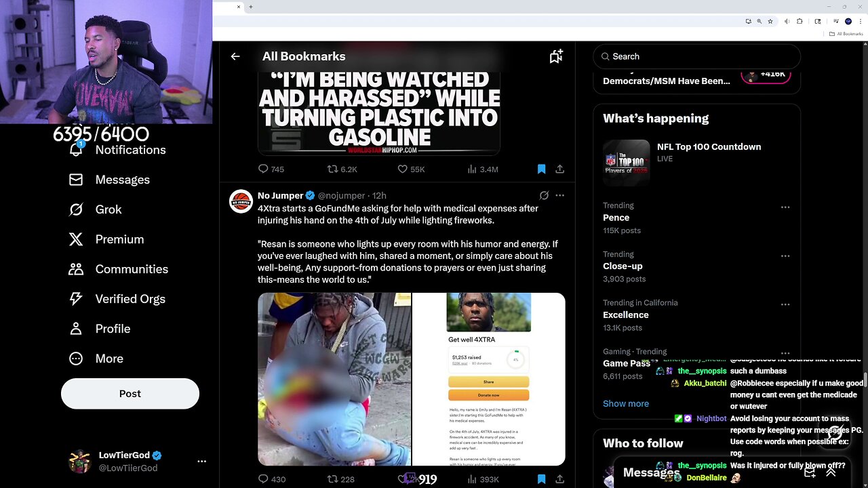Click the add-bookmark-folder icon in the header
Image resolution: width=868 pixels, height=488 pixels.
tap(556, 56)
